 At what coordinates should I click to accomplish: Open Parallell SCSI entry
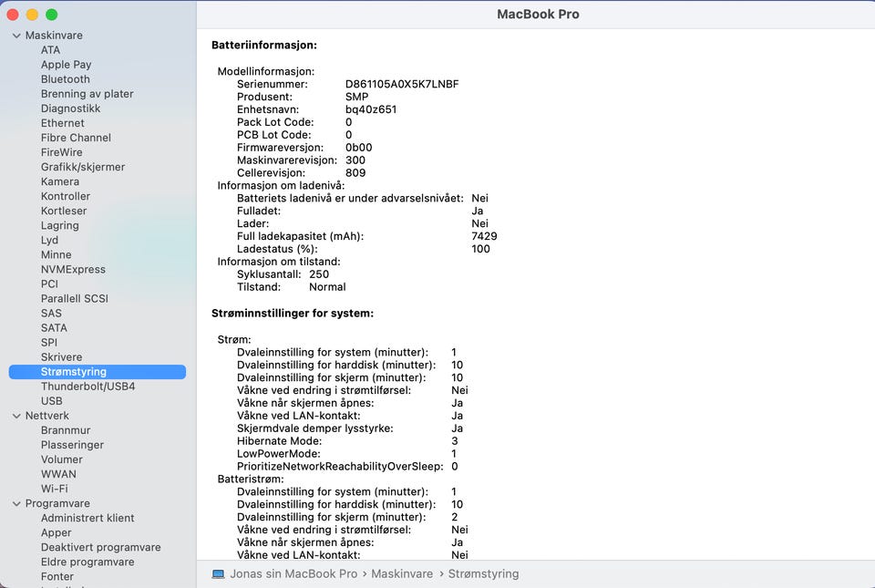tap(74, 298)
